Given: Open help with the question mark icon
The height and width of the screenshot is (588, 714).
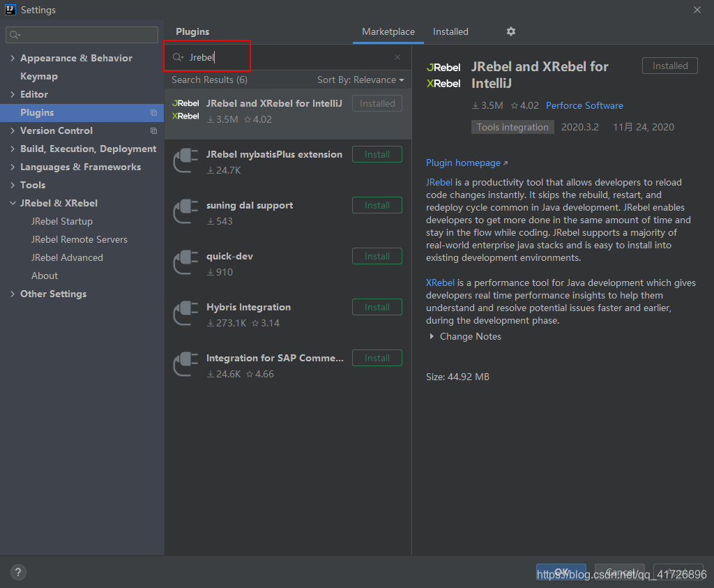Looking at the screenshot, I should point(18,572).
